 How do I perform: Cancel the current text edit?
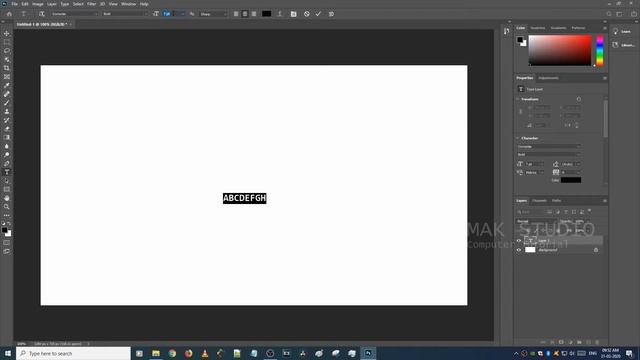pyautogui.click(x=307, y=14)
